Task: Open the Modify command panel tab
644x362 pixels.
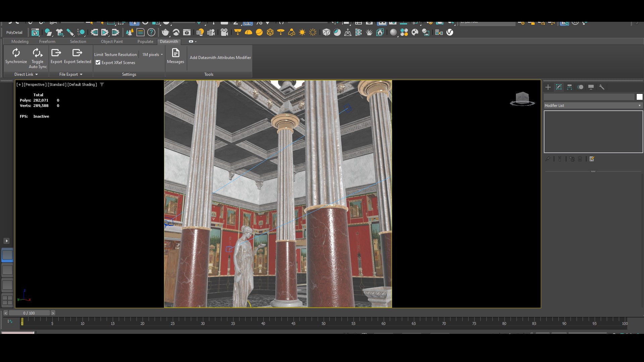Action: (559, 87)
